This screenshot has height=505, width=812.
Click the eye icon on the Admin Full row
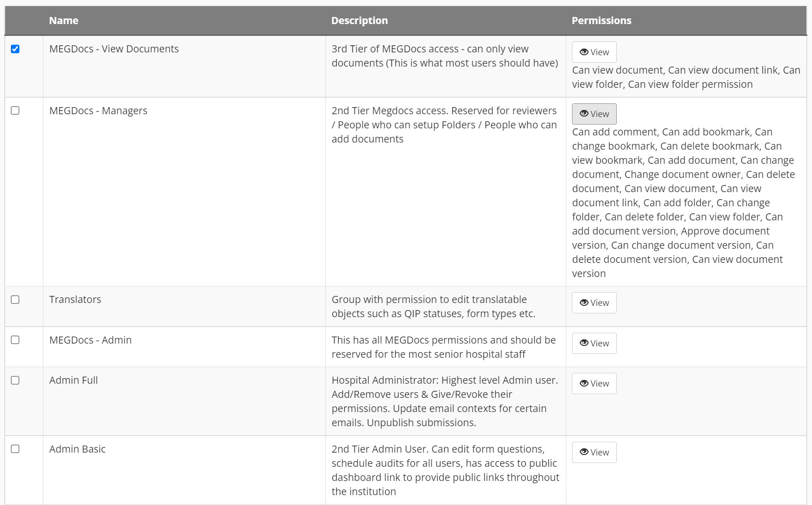(584, 383)
